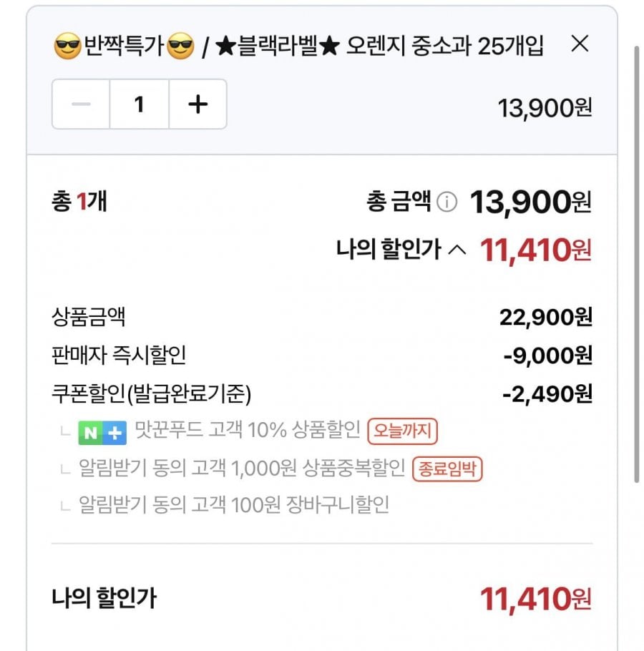This screenshot has width=644, height=651.
Task: Increase quantity with the plus button
Action: [x=197, y=104]
